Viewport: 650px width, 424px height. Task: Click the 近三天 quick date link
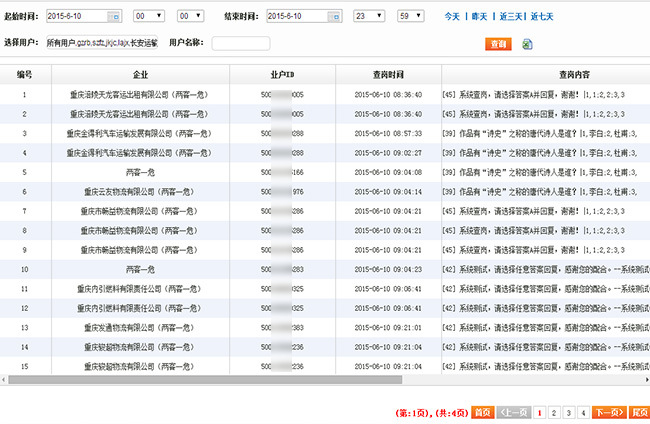pos(511,17)
